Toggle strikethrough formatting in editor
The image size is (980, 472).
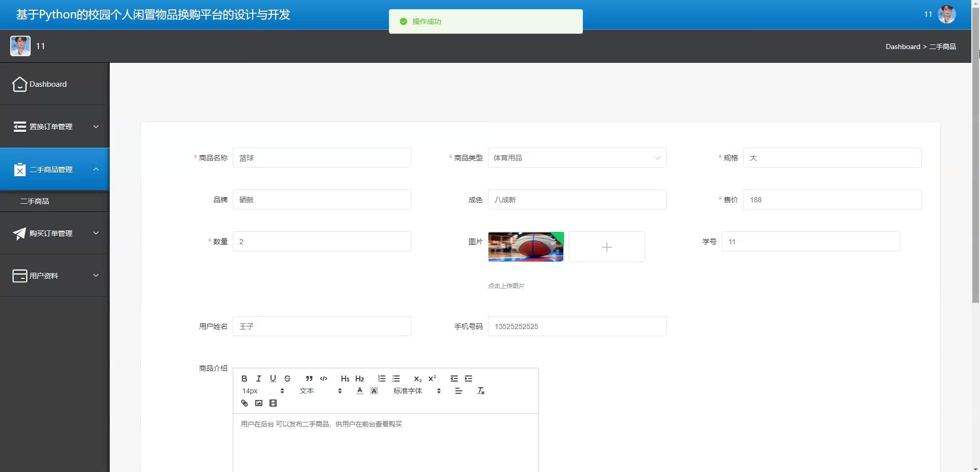287,379
